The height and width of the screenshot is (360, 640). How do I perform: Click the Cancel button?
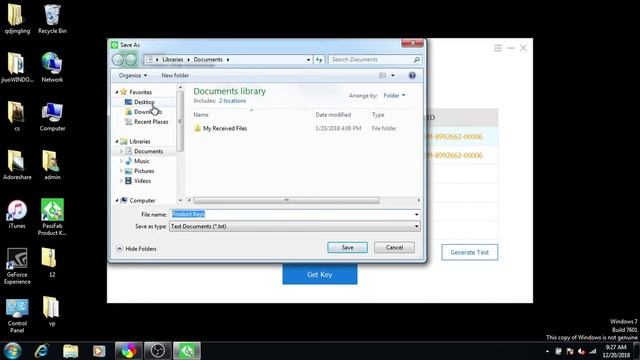coord(394,247)
